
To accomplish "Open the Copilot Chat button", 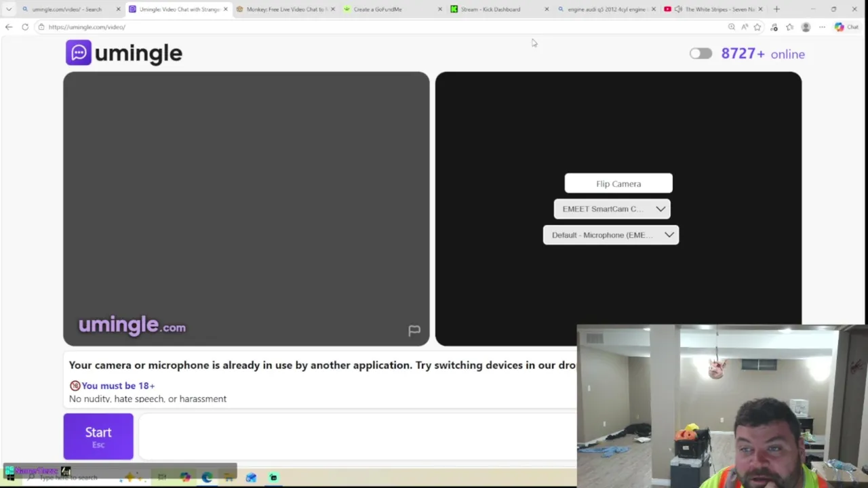I will pos(846,27).
